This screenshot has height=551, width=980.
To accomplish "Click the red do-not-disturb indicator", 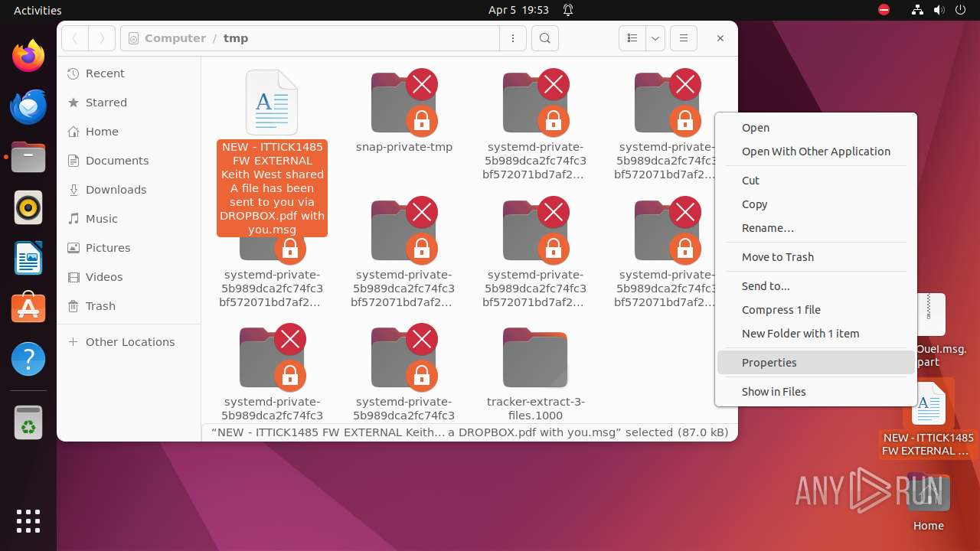I will (884, 10).
